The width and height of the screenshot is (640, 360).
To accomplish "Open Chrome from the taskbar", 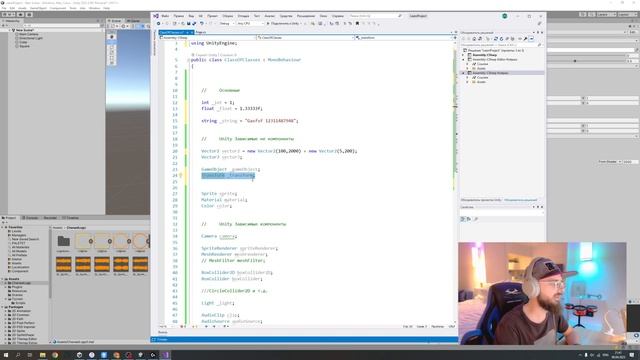I will tap(55, 355).
